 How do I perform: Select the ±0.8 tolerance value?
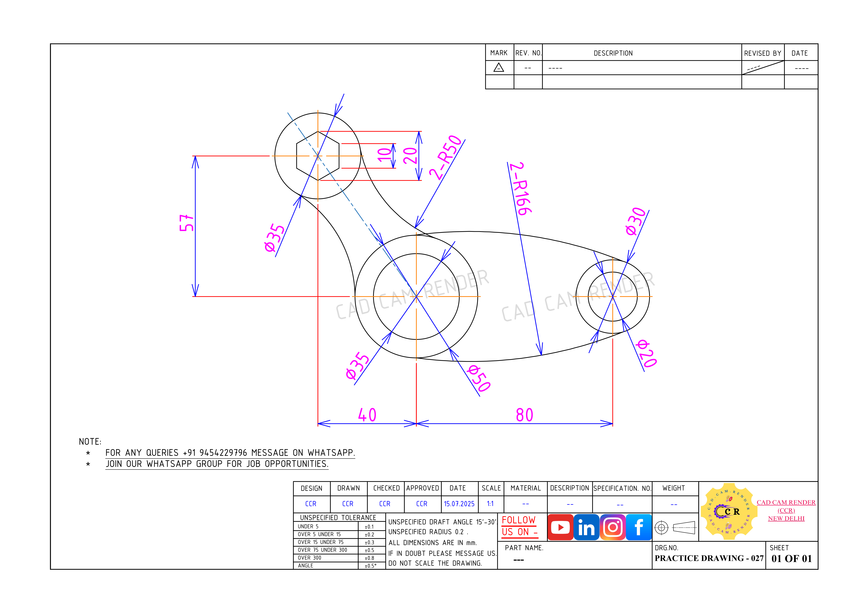[369, 558]
